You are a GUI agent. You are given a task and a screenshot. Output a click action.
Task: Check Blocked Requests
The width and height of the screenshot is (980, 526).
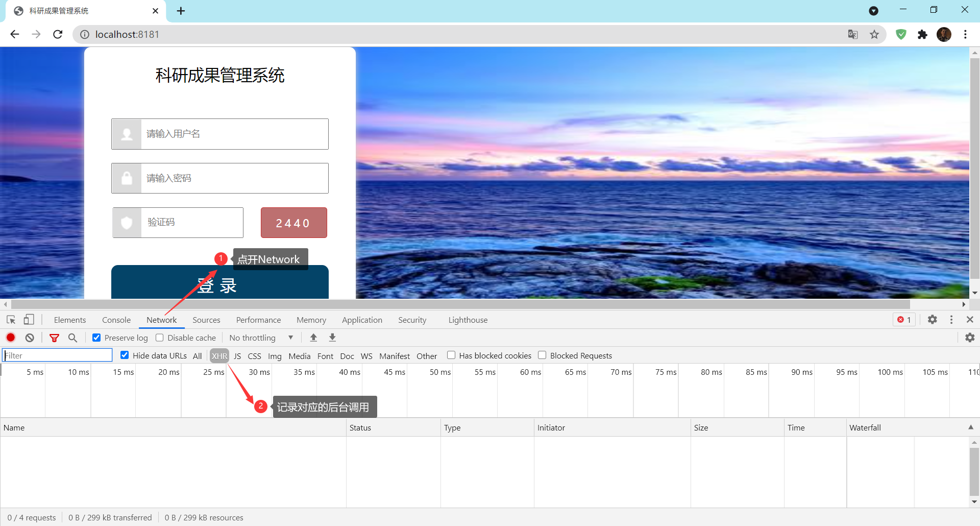pyautogui.click(x=542, y=355)
